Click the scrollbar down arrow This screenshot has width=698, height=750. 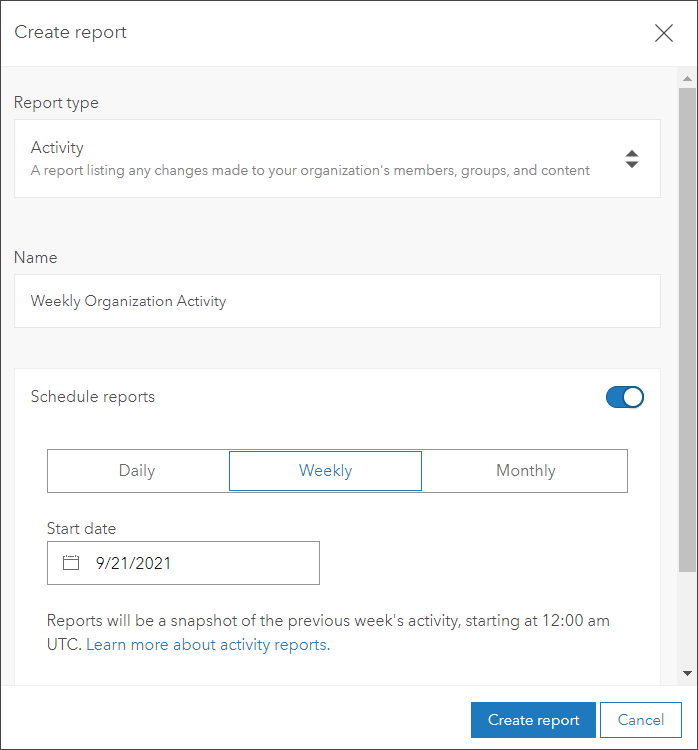point(687,673)
